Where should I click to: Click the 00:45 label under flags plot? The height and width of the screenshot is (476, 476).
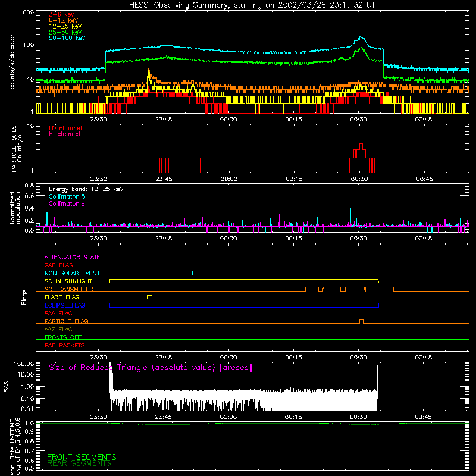point(424,358)
